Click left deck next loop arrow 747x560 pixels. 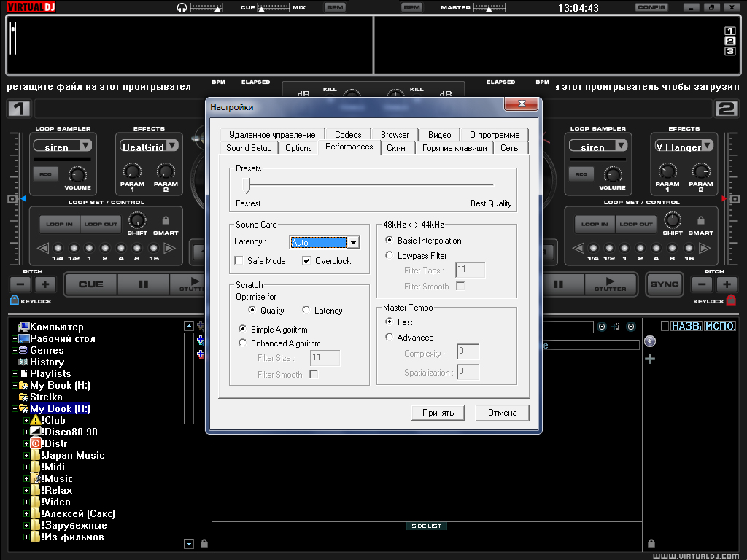[x=169, y=248]
